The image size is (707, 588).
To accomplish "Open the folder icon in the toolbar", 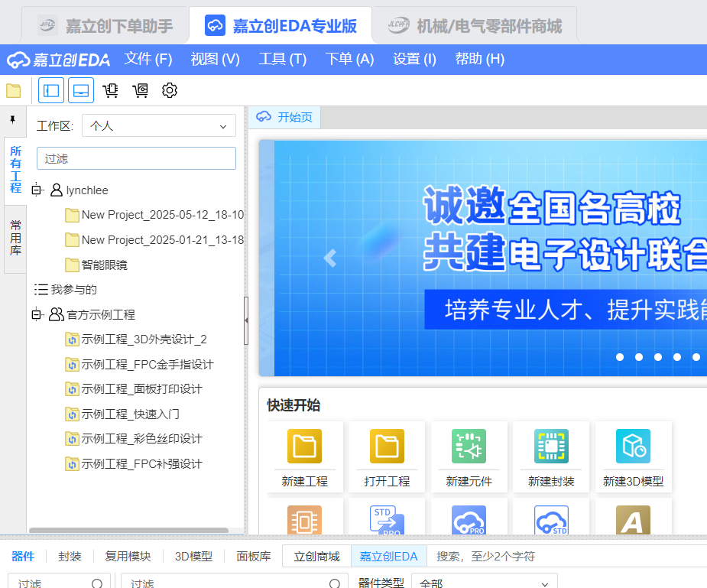I will tap(14, 91).
